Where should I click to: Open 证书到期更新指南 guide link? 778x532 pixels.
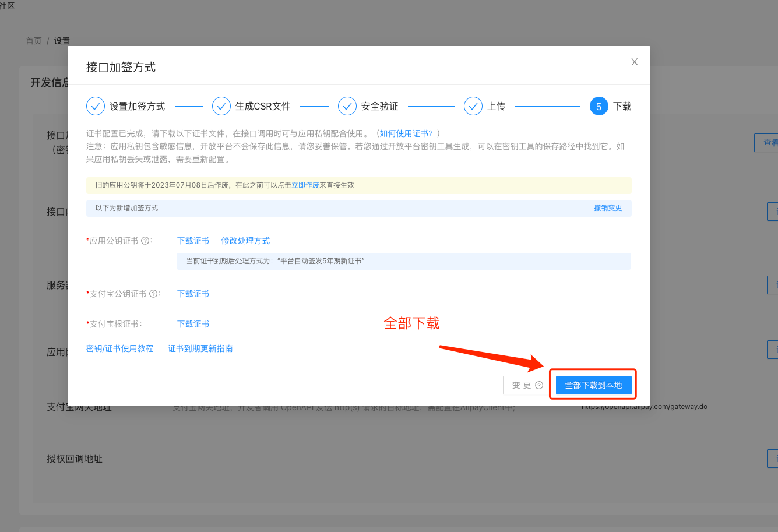(200, 348)
